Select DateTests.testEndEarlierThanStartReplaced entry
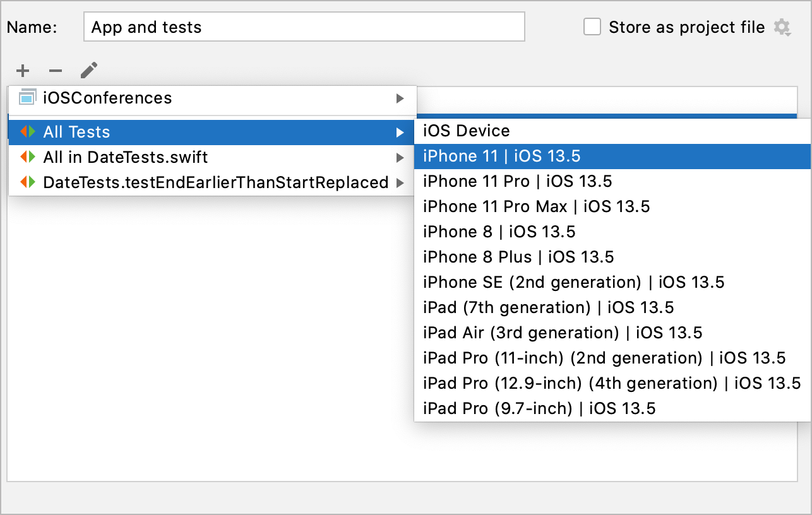Screen dimensions: 812x515 [x=213, y=183]
